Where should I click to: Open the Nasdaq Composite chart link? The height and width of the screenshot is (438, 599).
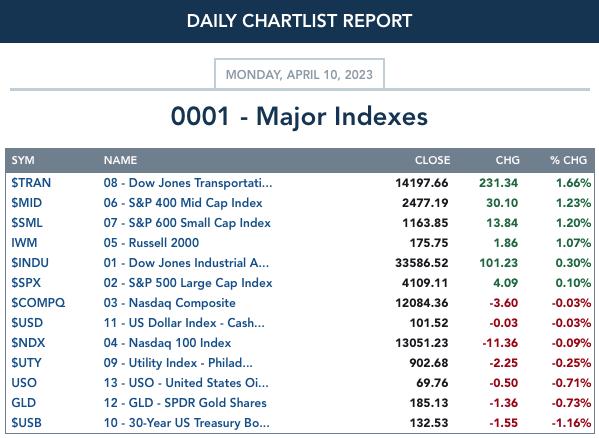click(170, 303)
